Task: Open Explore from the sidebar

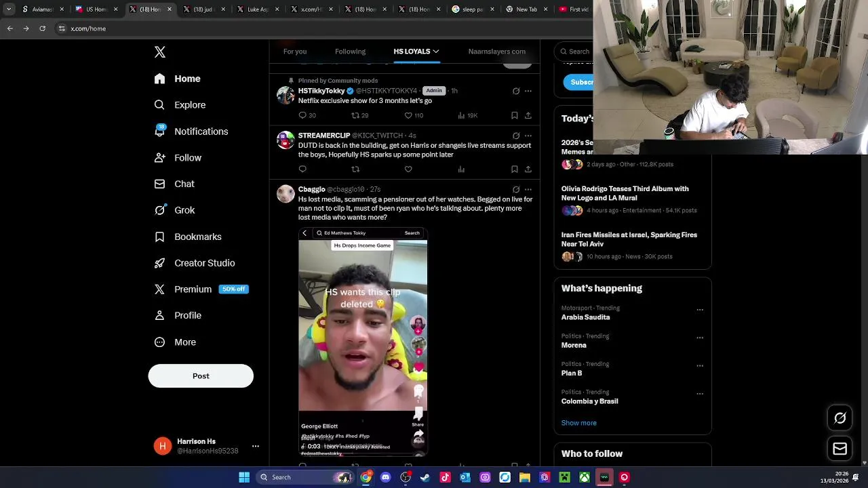Action: tap(180, 105)
